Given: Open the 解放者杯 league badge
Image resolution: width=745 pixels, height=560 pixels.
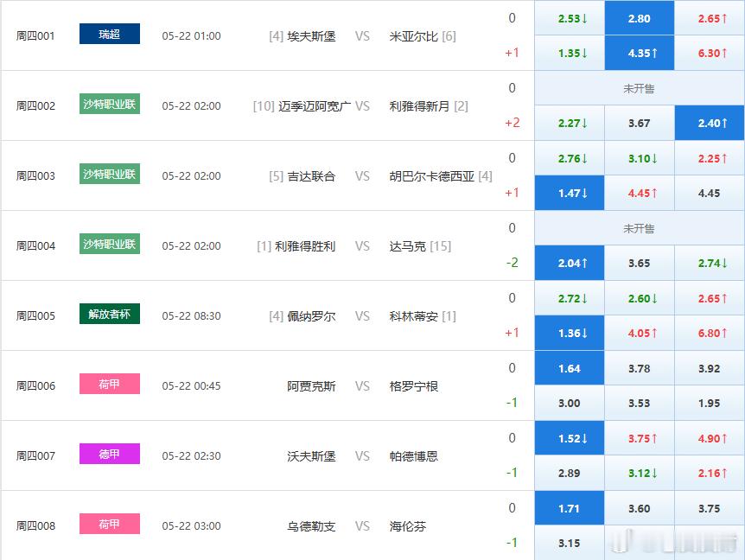Looking at the screenshot, I should click(x=110, y=314).
